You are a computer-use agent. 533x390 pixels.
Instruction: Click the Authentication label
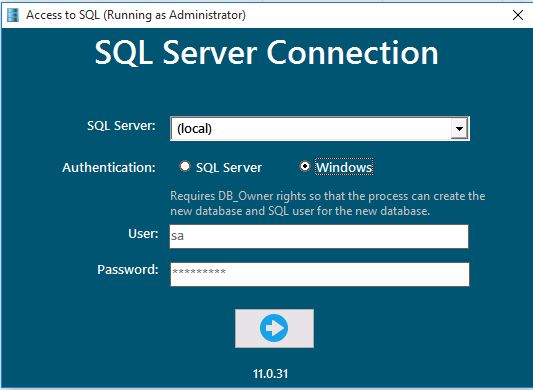point(109,168)
